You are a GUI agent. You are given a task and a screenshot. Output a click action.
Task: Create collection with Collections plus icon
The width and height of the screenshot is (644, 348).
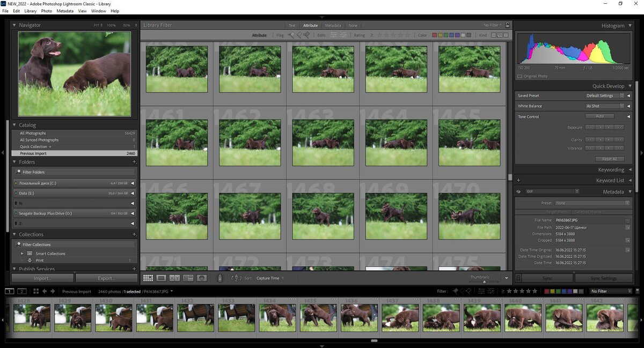[x=134, y=234]
